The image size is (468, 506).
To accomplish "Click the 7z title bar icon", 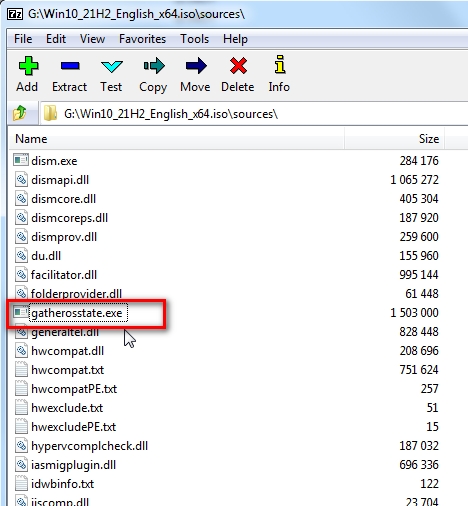I will [x=15, y=14].
